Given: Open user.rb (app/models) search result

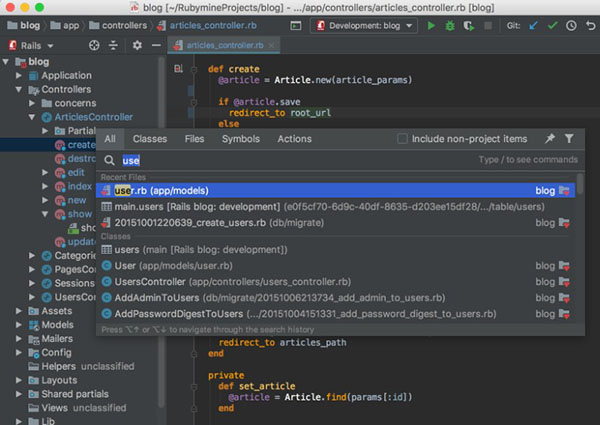Looking at the screenshot, I should click(x=335, y=191).
